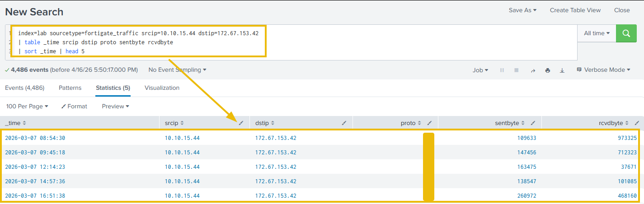Click rcvdbyte value 712323
This screenshot has width=644, height=204.
tap(627, 153)
